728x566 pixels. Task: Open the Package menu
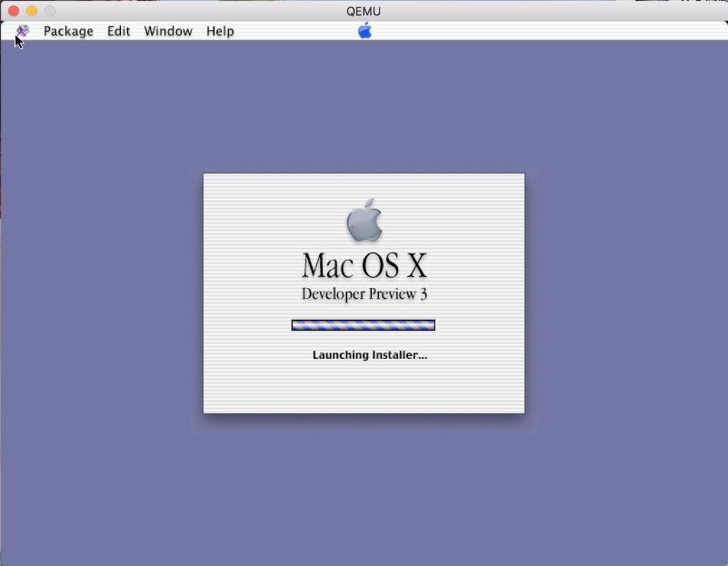68,31
